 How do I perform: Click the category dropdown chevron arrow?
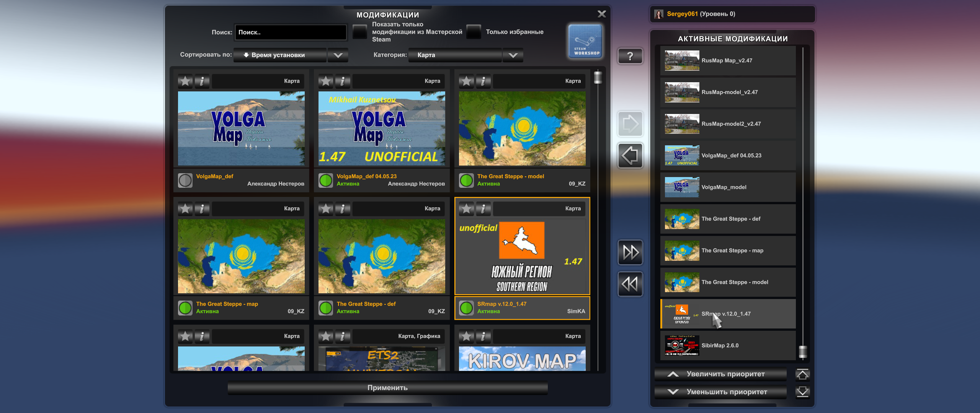(x=513, y=55)
